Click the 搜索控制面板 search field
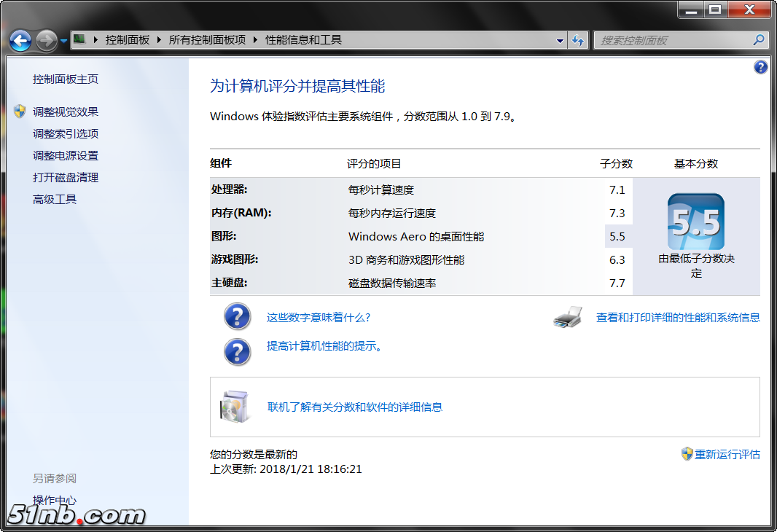This screenshot has height=532, width=777. (671, 40)
